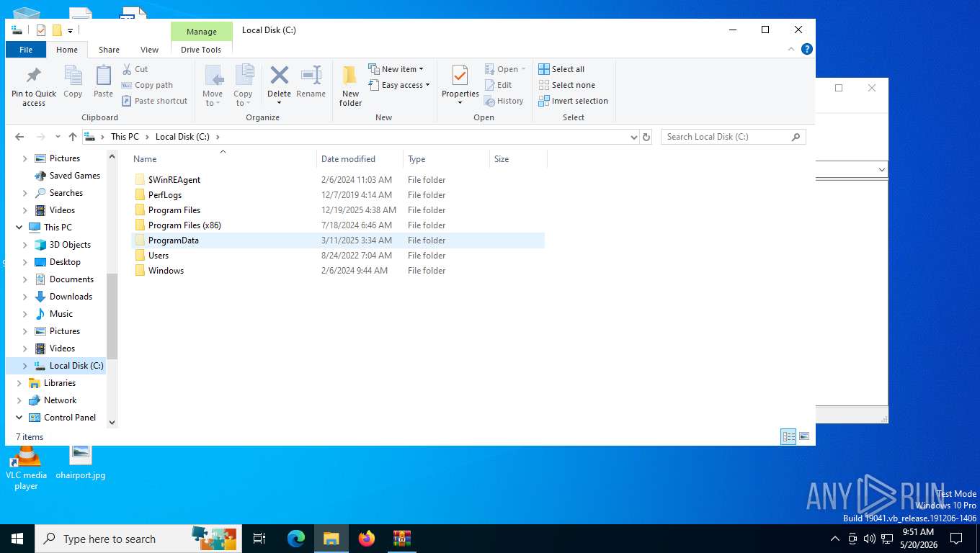Click the Cut command
This screenshot has height=553, width=980.
(x=135, y=69)
